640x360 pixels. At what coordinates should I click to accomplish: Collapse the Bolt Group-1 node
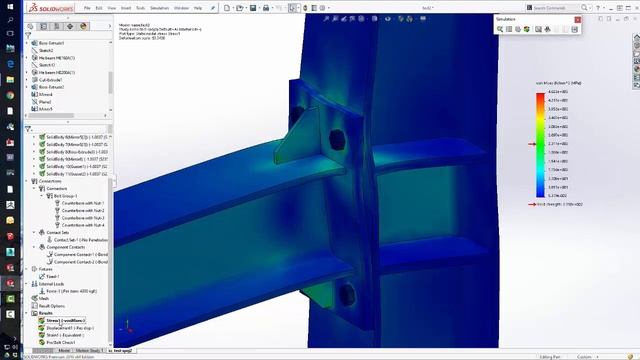[x=42, y=196]
